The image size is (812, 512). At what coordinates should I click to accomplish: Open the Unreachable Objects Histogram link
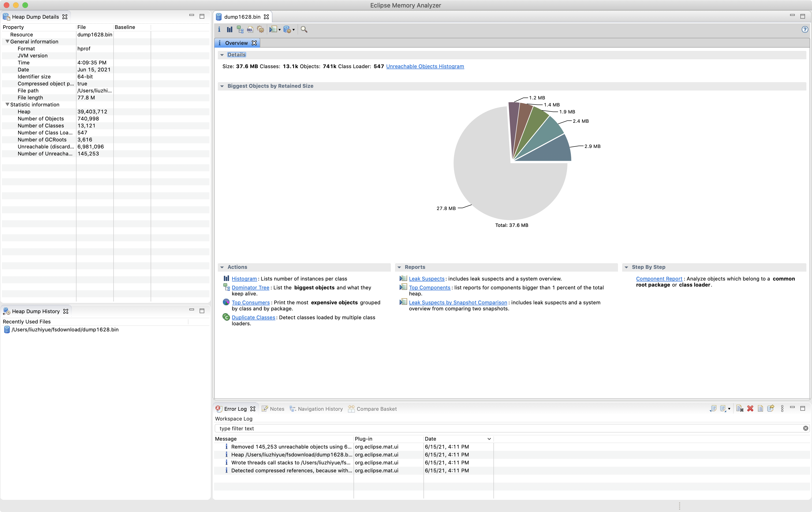(x=425, y=67)
